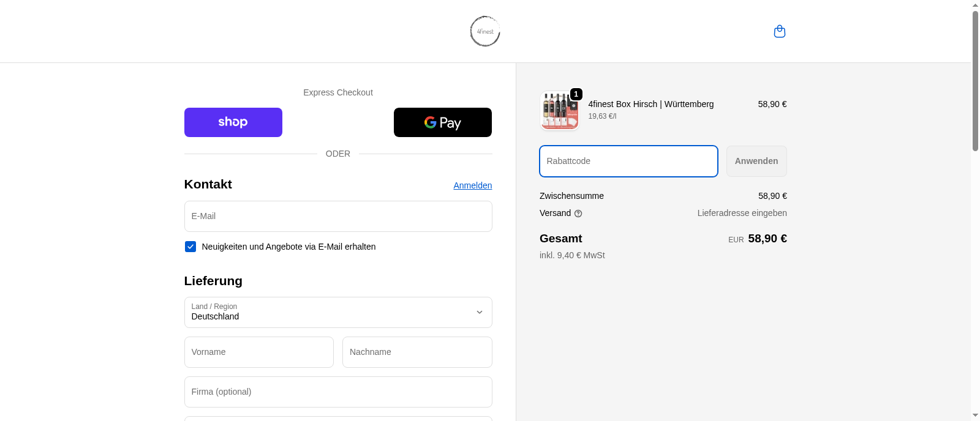The height and width of the screenshot is (421, 980).
Task: Click the 4finest Box Hirsch product thumbnail
Action: point(559,111)
